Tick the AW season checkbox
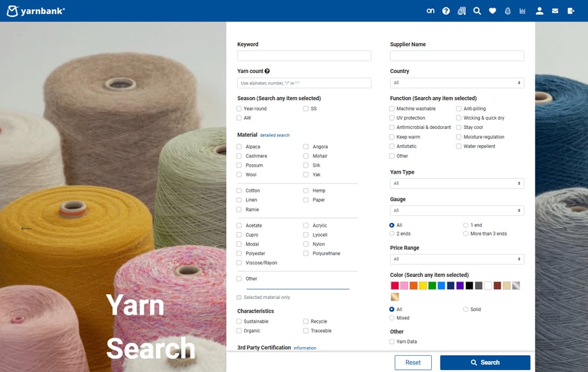 [239, 118]
